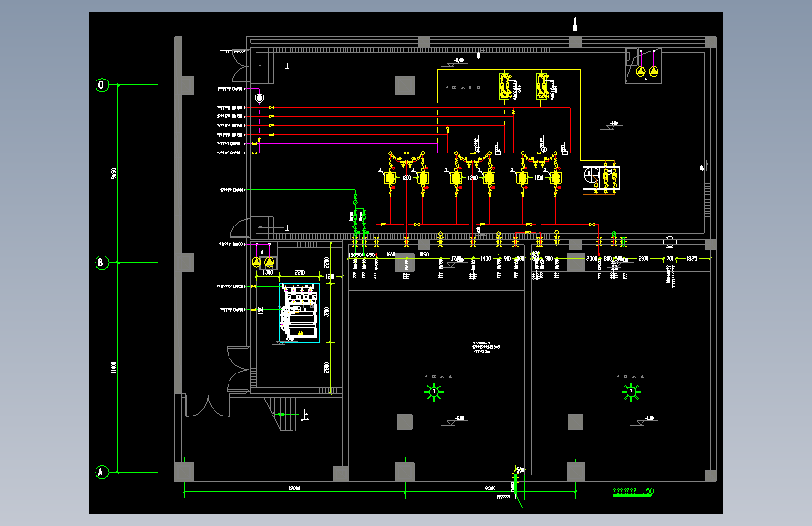Pick the topmost green axis bubble above B

tap(102, 85)
